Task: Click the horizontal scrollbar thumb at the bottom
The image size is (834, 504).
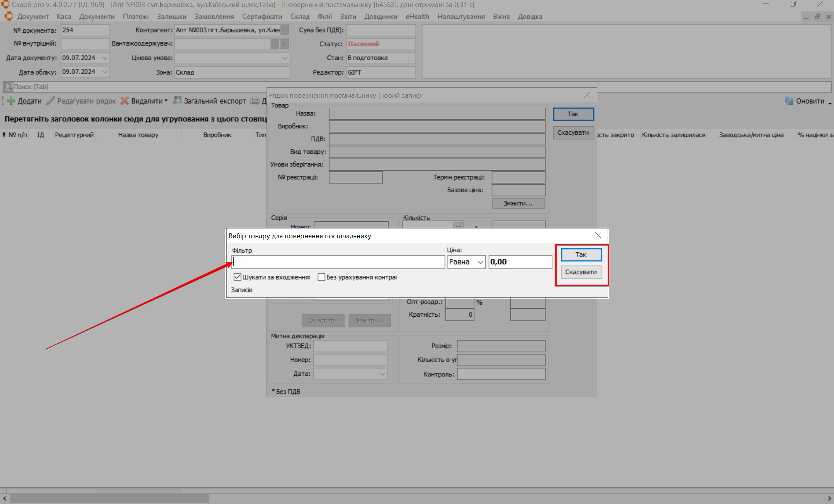Action: click(x=109, y=499)
